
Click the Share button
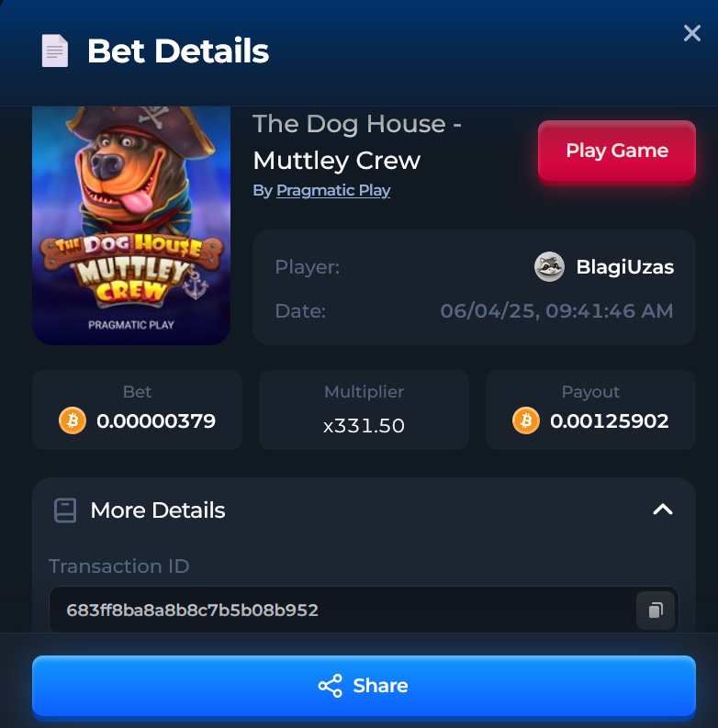click(364, 686)
